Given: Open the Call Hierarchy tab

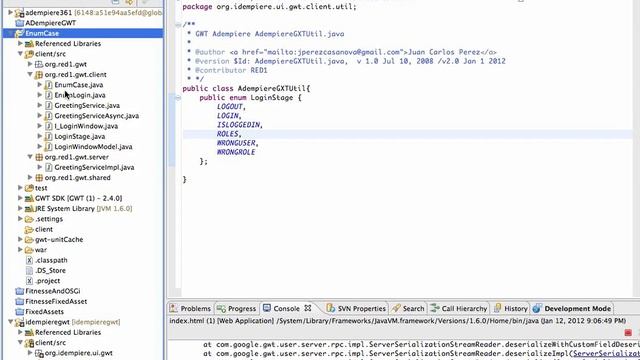Looking at the screenshot, I should pyautogui.click(x=459, y=309).
